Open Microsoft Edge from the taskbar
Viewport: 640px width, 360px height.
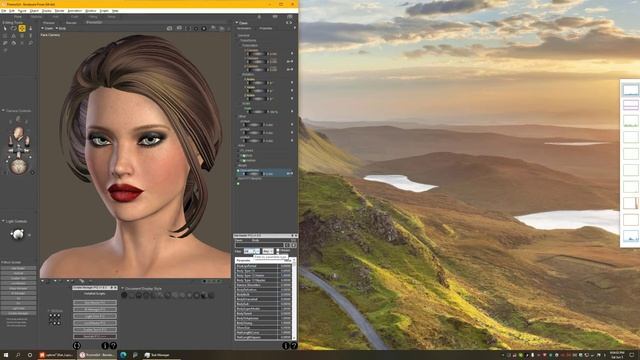[123, 355]
